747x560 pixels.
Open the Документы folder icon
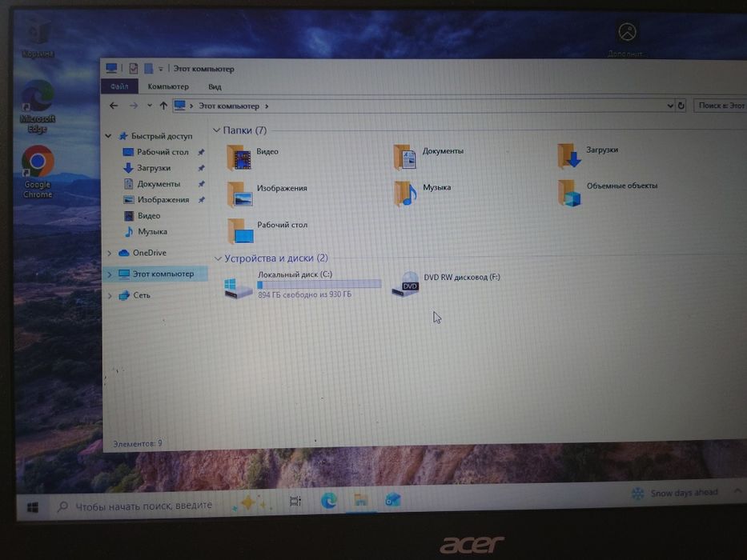[405, 157]
